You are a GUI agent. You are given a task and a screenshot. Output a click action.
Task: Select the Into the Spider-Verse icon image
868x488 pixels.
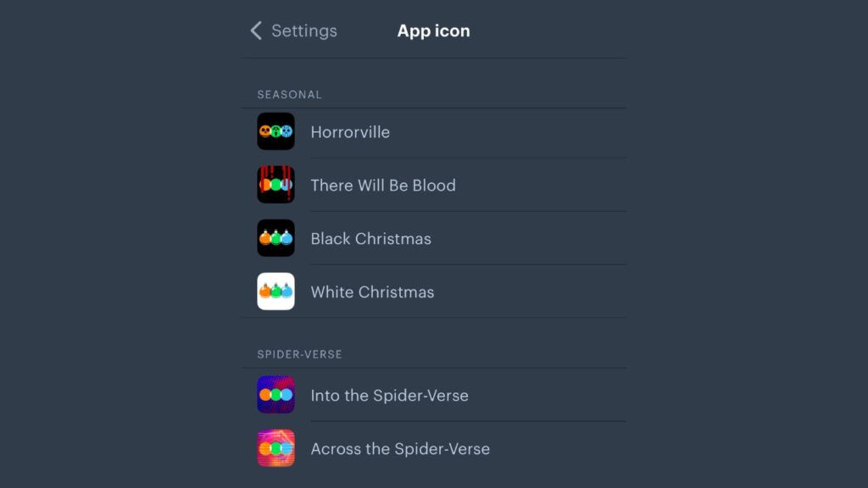click(275, 395)
